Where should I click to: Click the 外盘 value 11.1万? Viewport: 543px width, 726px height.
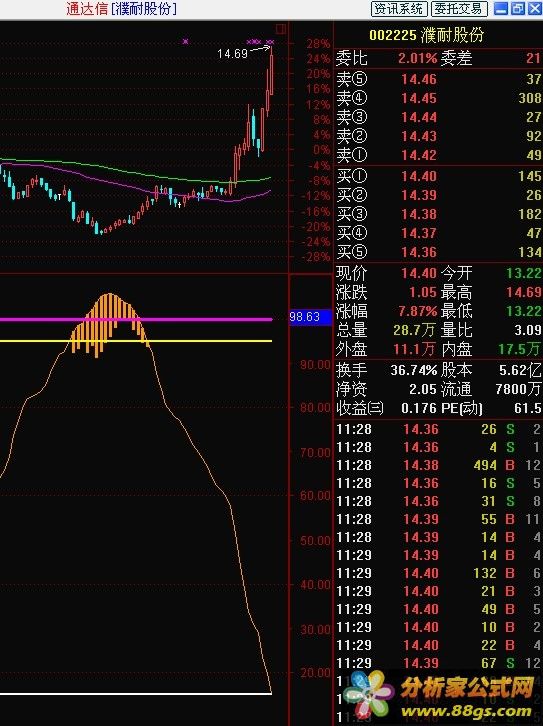(414, 349)
